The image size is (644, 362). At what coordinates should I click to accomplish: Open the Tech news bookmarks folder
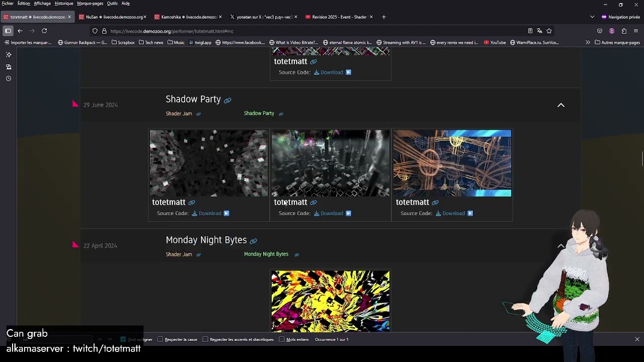click(x=151, y=42)
